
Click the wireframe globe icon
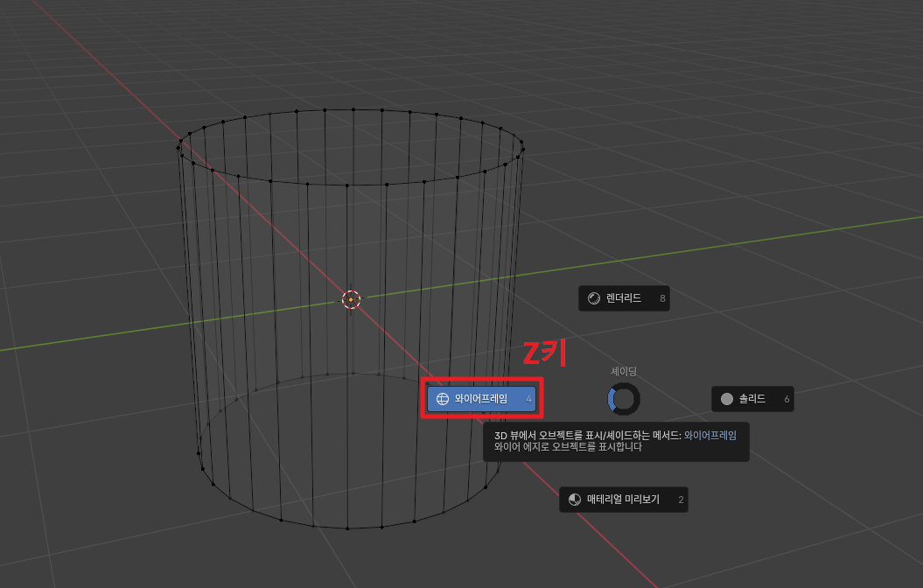442,399
